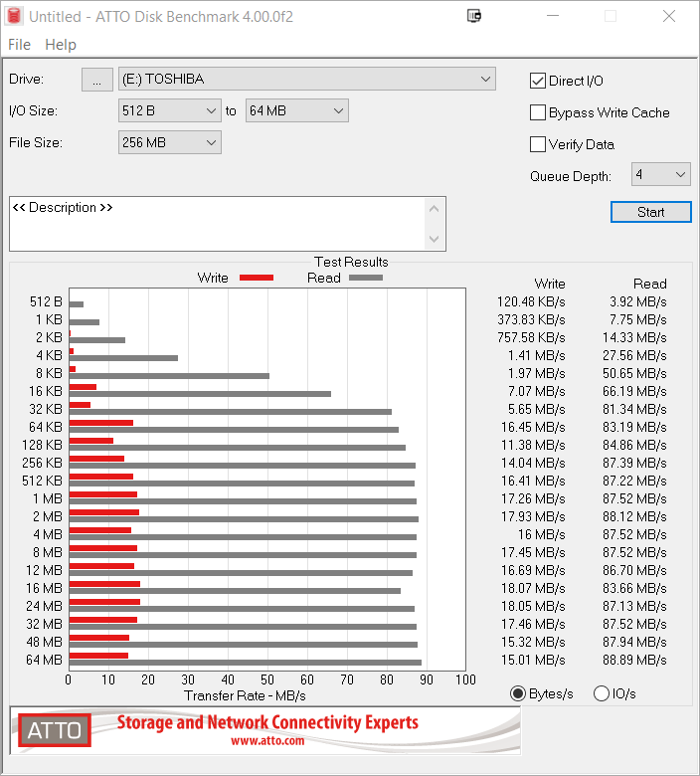Click the drive browse "..." button
Viewport: 700px width, 776px height.
coord(96,80)
